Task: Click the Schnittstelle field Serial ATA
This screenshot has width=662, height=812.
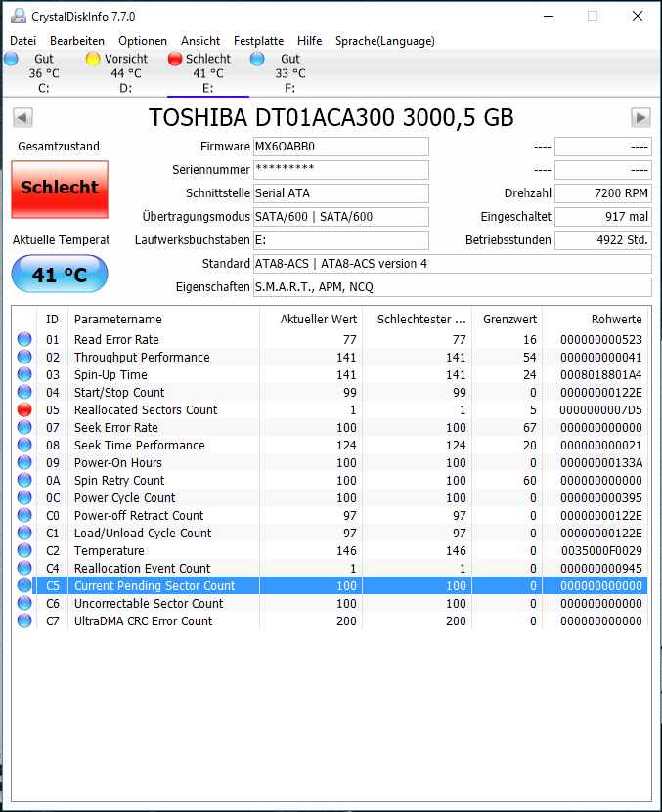Action: click(x=341, y=193)
